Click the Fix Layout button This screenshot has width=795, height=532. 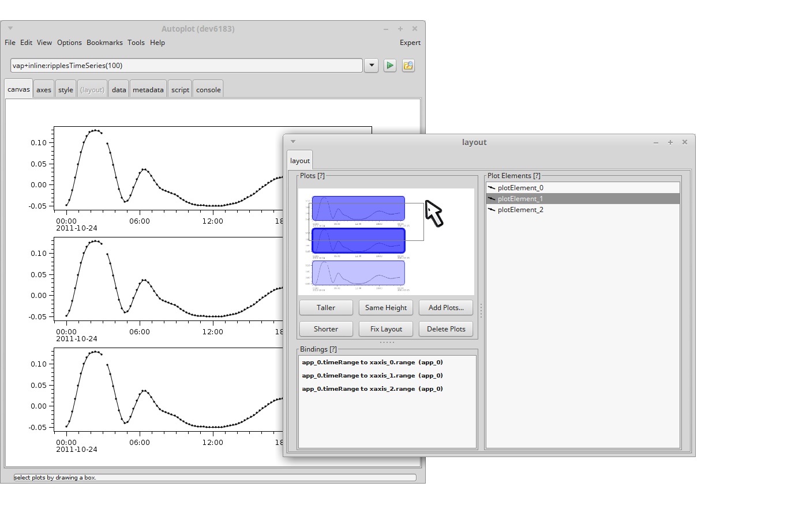386,329
